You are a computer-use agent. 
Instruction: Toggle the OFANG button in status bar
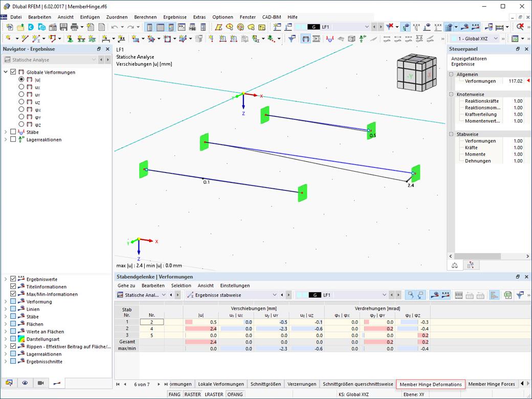(235, 394)
